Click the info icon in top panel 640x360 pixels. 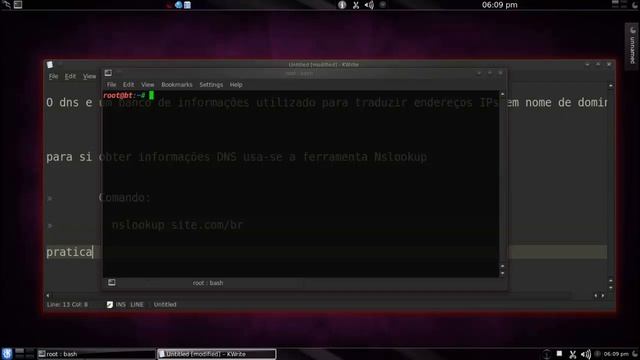[342, 5]
